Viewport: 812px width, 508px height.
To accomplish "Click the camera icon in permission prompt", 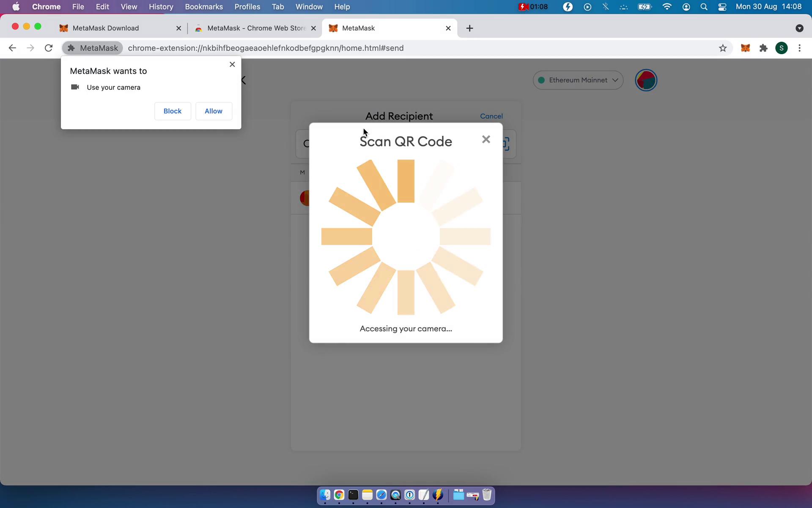I will (x=75, y=87).
